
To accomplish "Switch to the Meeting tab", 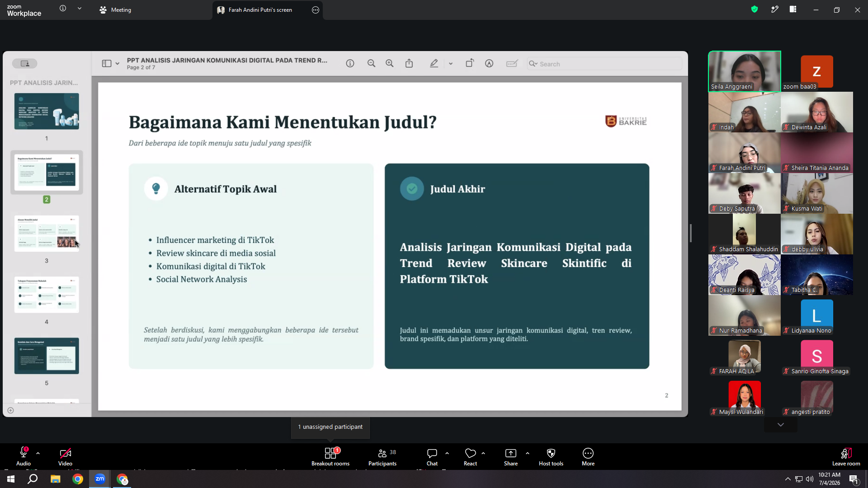I will tap(115, 9).
